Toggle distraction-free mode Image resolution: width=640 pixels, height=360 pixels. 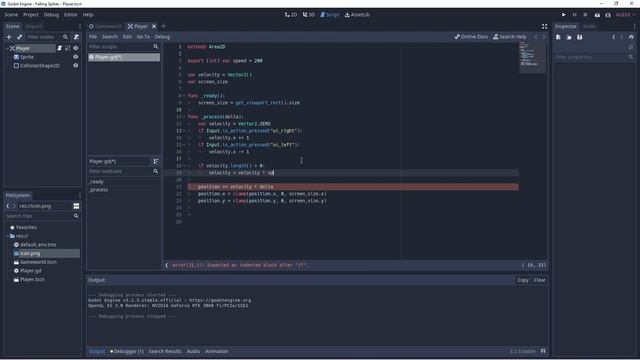(x=544, y=26)
